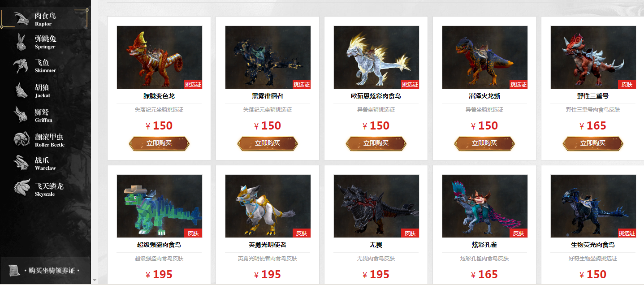Select the Jackal head icon
The width and height of the screenshot is (644, 285).
click(21, 90)
